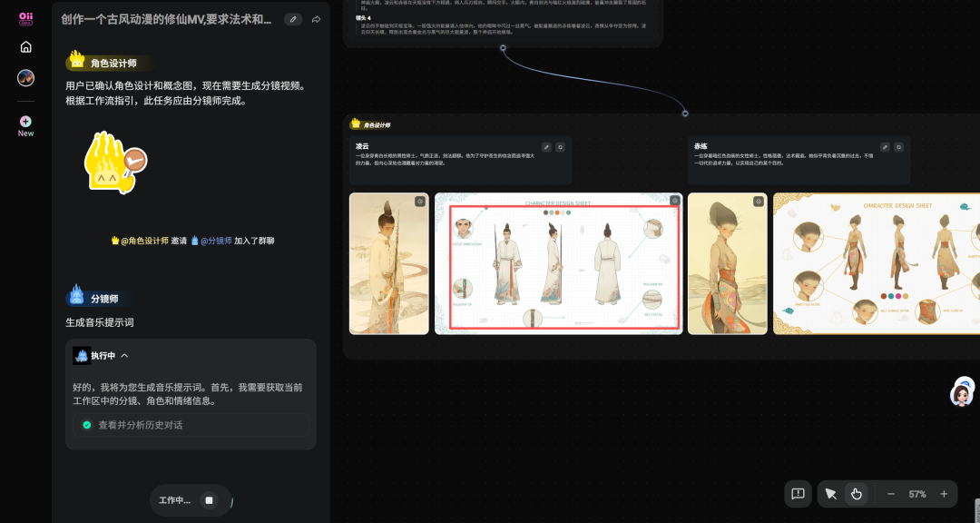This screenshot has width=980, height=523.
Task: Collapse the 执行中 task chevron
Action: tap(124, 355)
